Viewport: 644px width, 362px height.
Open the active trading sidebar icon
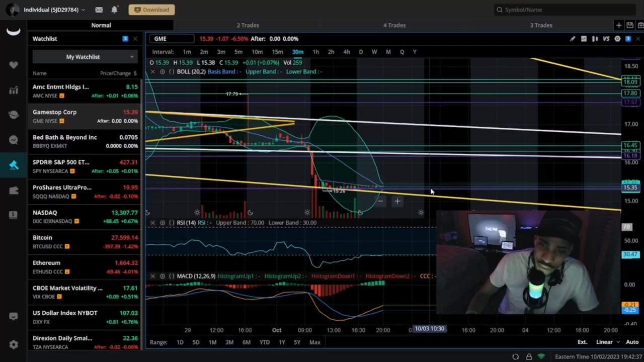(x=14, y=165)
